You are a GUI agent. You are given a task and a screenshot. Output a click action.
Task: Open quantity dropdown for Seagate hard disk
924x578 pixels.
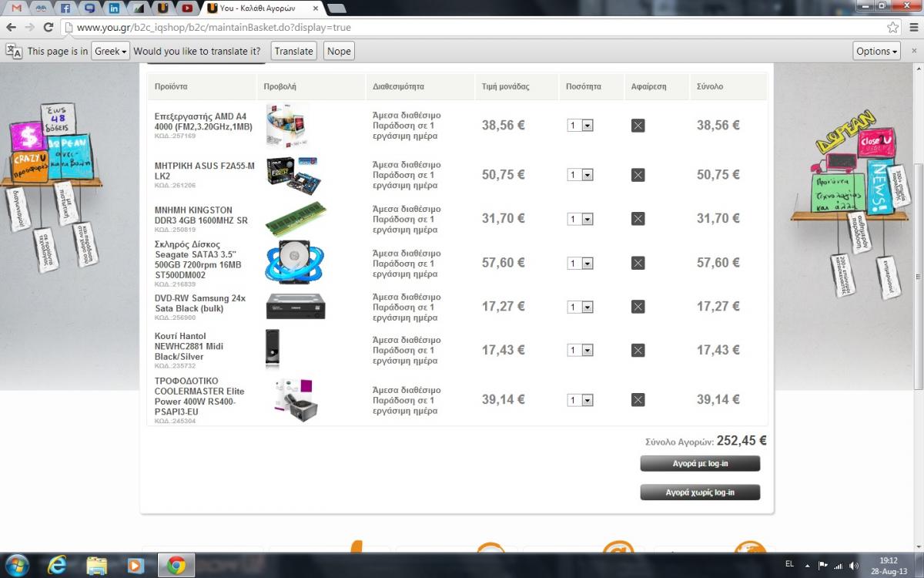point(580,263)
